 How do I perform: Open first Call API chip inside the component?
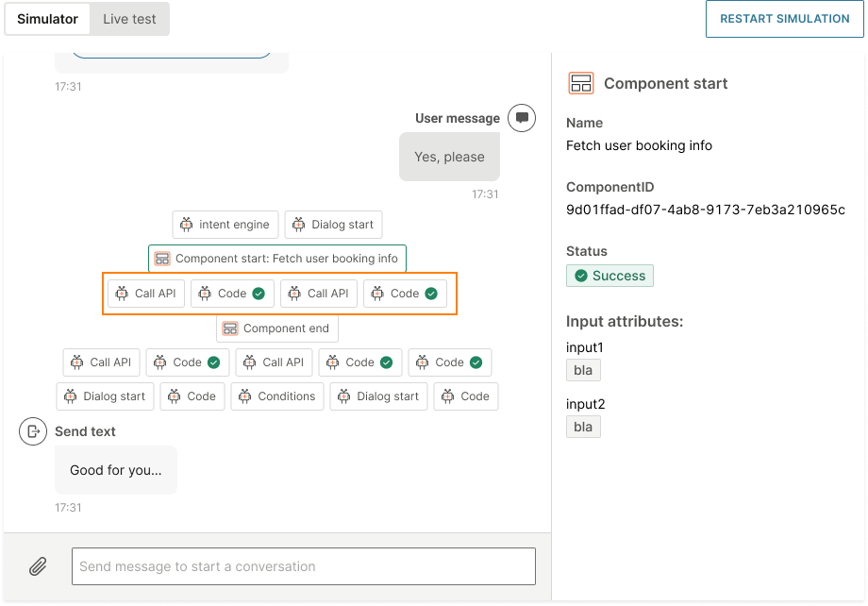[x=146, y=294]
